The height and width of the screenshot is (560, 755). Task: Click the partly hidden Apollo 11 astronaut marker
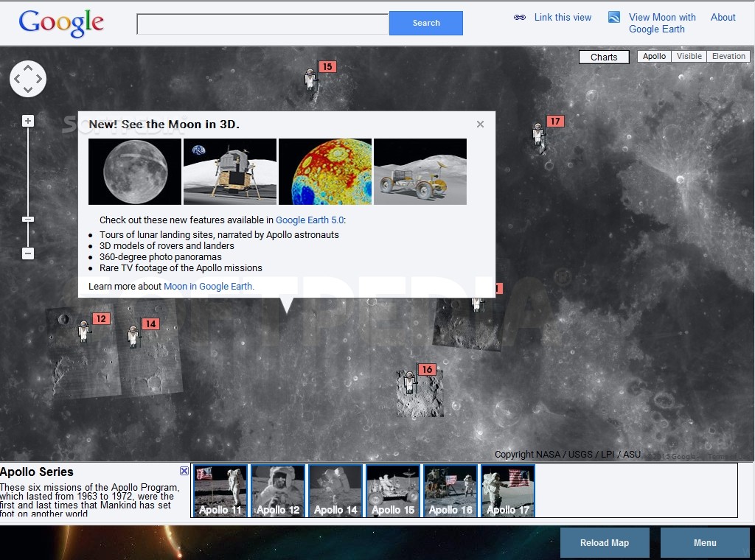[477, 304]
